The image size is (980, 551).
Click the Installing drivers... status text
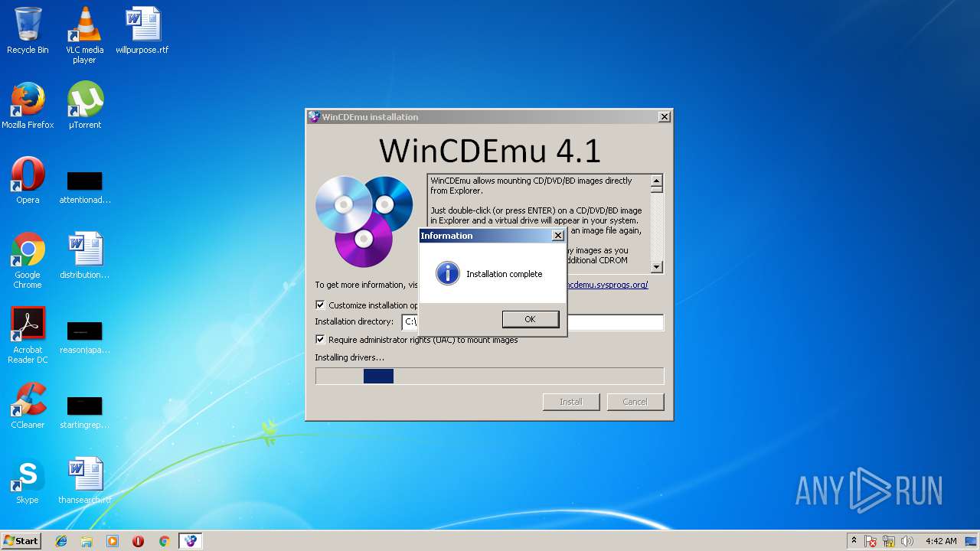pos(350,357)
